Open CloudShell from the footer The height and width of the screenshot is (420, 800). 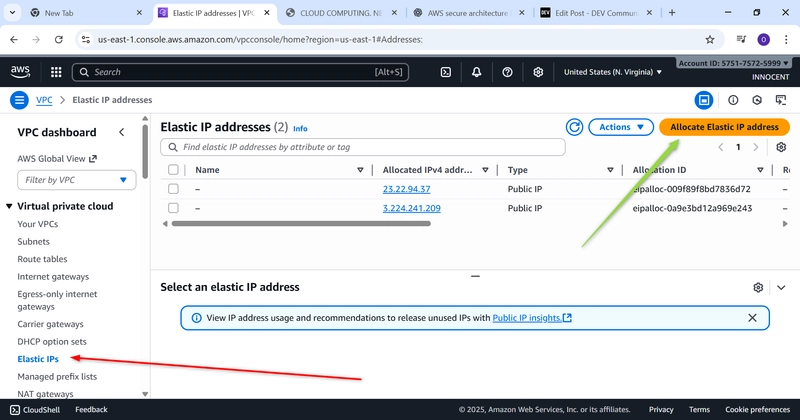[35, 409]
